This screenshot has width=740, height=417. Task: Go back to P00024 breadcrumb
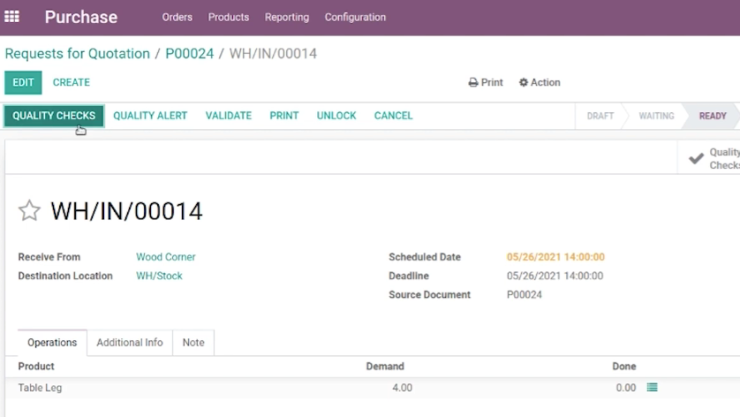189,53
